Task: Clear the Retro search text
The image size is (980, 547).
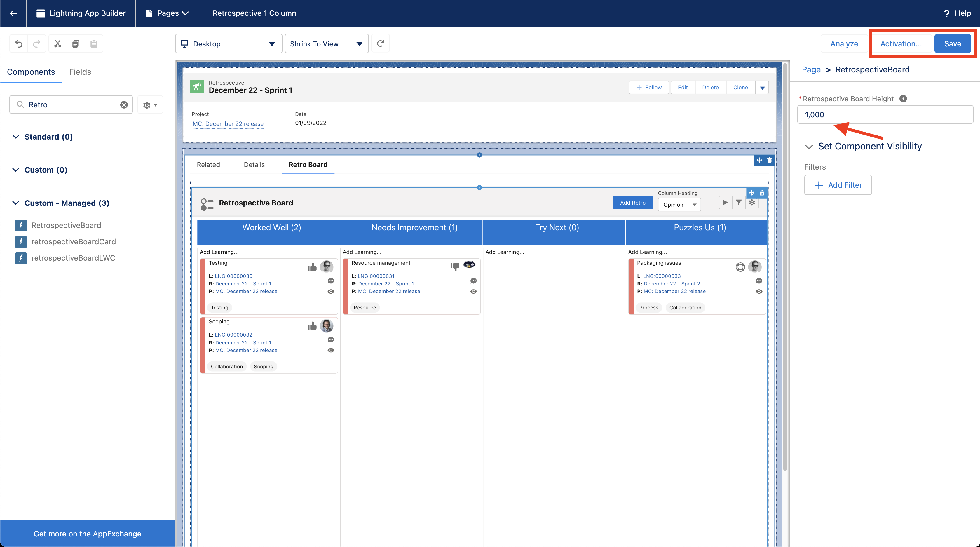Action: [x=124, y=104]
